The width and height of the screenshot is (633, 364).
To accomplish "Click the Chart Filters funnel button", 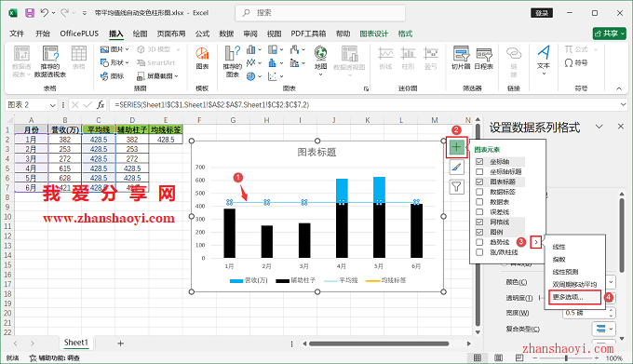I will [x=456, y=186].
